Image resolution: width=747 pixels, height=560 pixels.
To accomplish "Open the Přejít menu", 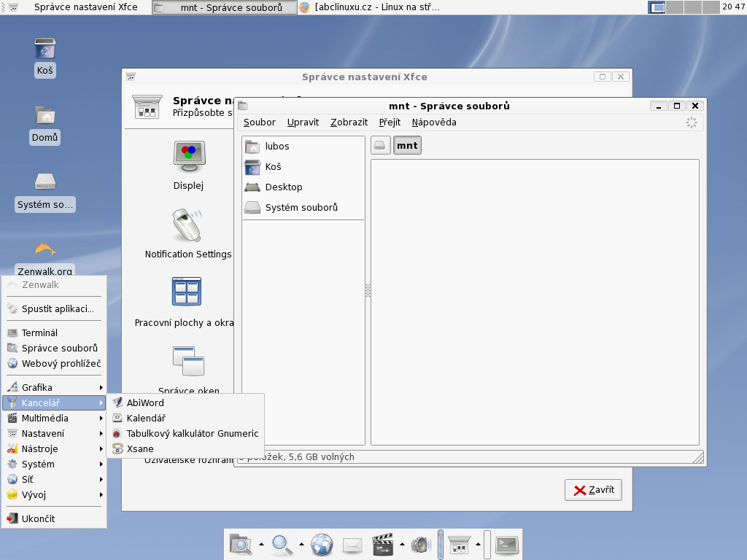I will [x=390, y=122].
